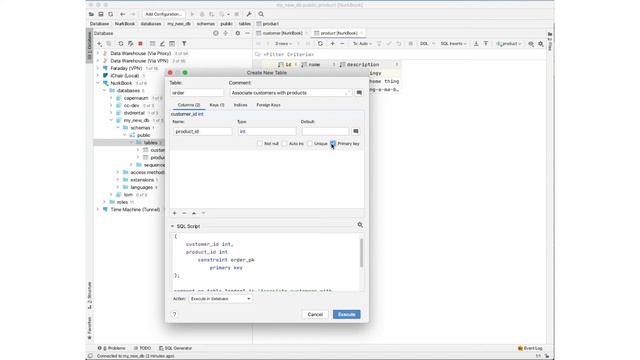Click the New (plus) icon in Database panel toolbar

(x=100, y=44)
